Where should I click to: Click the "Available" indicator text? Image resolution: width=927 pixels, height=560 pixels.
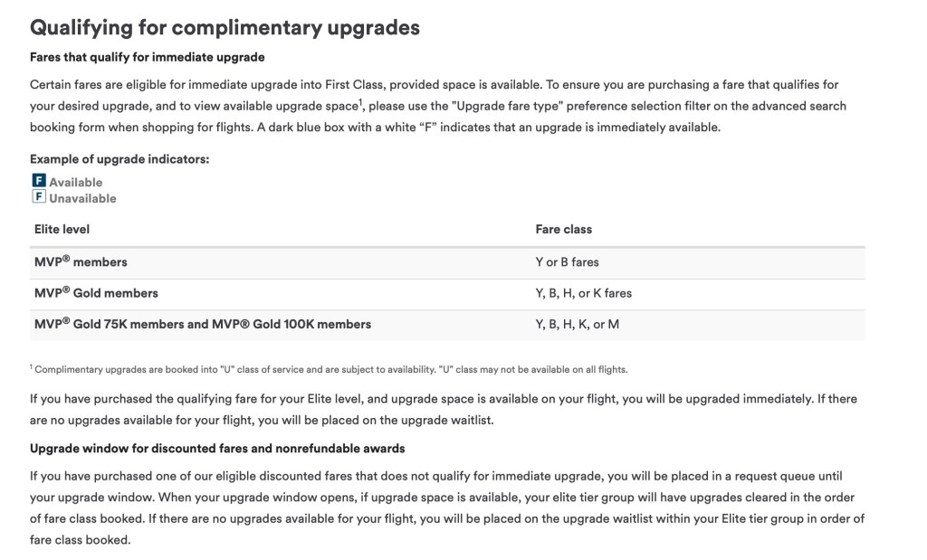pyautogui.click(x=76, y=183)
